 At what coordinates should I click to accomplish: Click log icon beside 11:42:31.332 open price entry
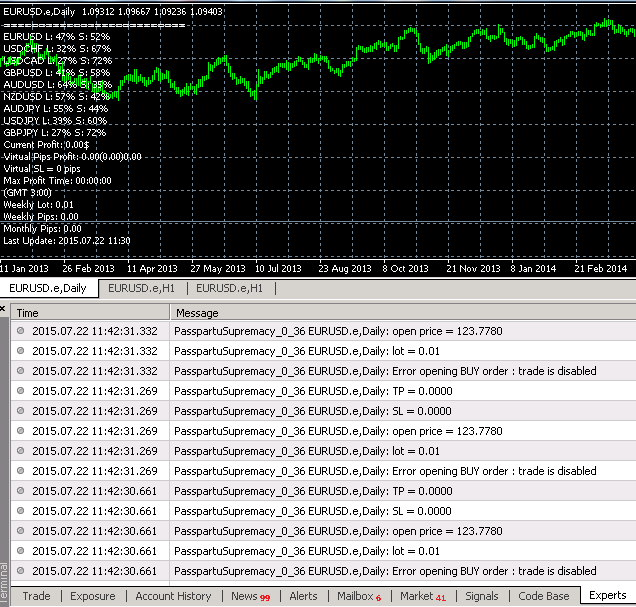point(20,331)
